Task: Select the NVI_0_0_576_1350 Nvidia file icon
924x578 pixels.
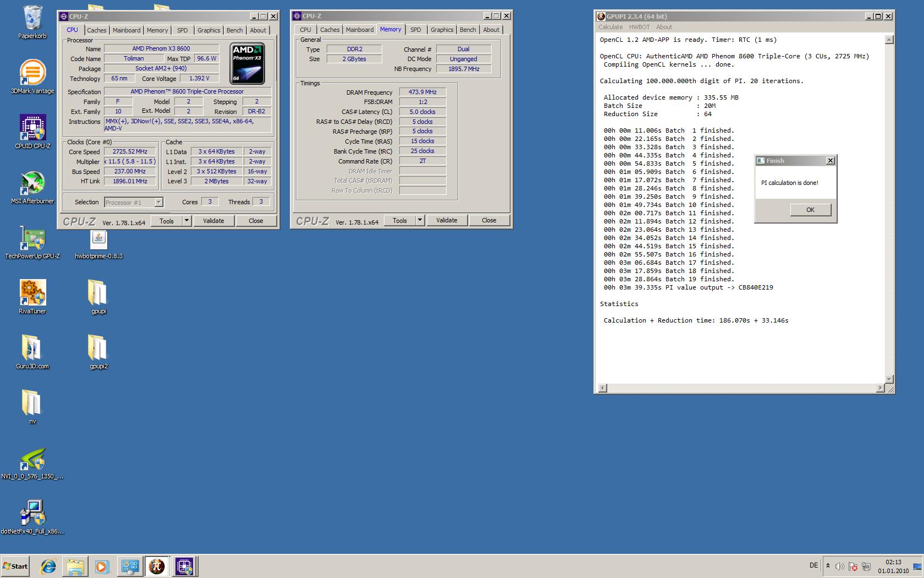Action: tap(32, 462)
